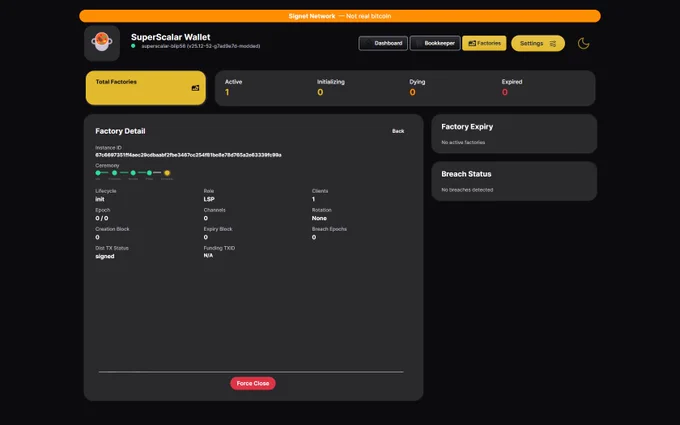Click the superscalar-blip56 version string
Screen dimensions: 680x425
tap(201, 46)
